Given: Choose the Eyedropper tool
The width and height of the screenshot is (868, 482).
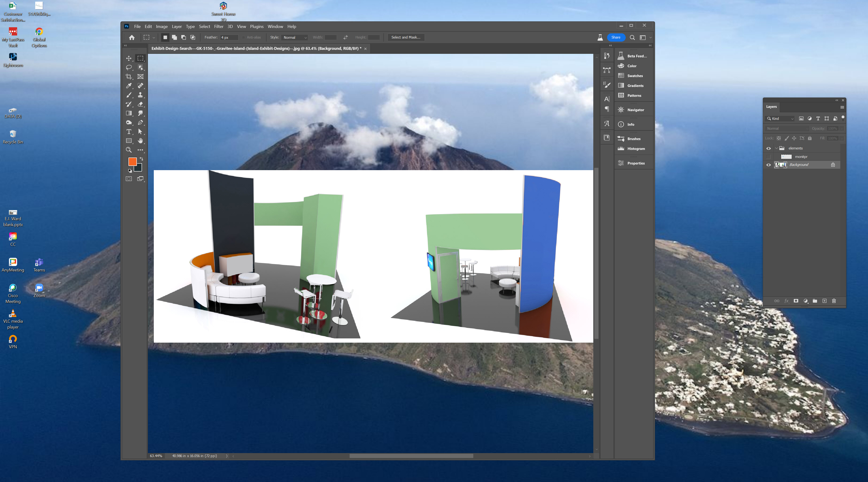Looking at the screenshot, I should click(129, 86).
